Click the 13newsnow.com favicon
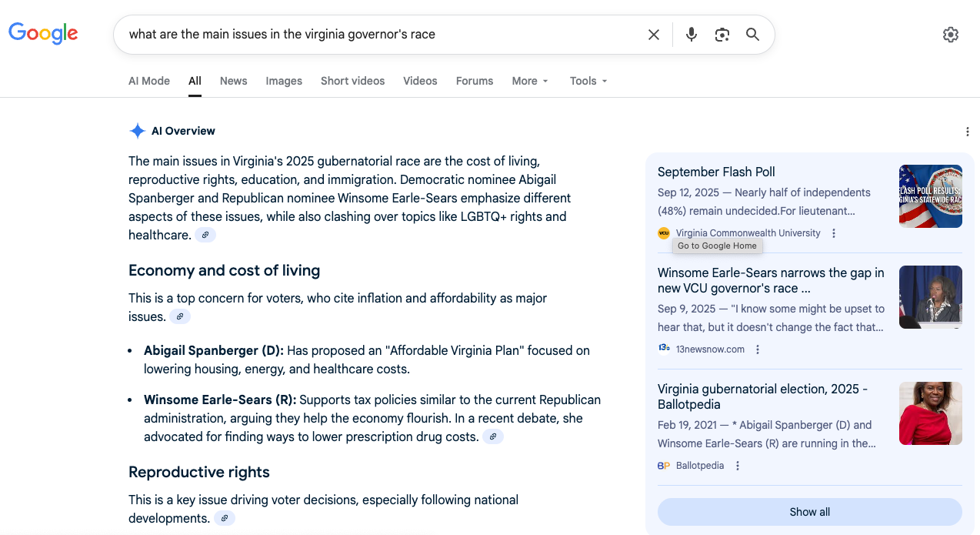980x535 pixels. click(x=664, y=349)
